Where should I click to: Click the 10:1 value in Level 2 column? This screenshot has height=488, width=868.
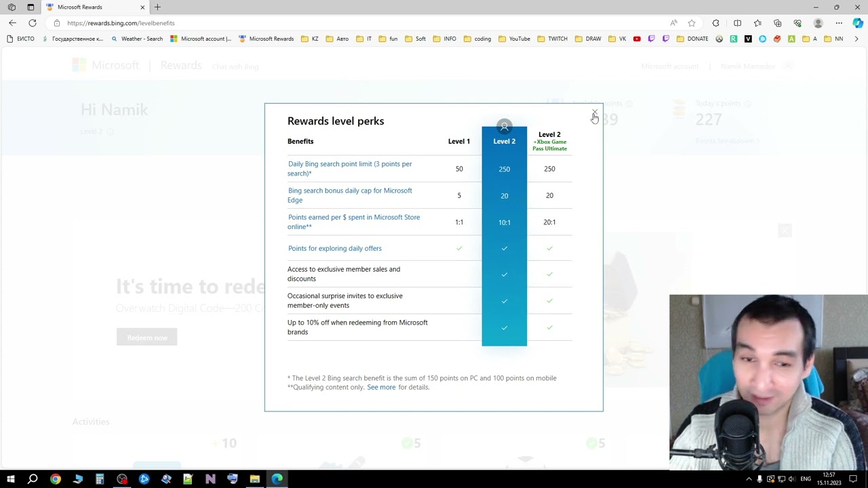pyautogui.click(x=505, y=222)
